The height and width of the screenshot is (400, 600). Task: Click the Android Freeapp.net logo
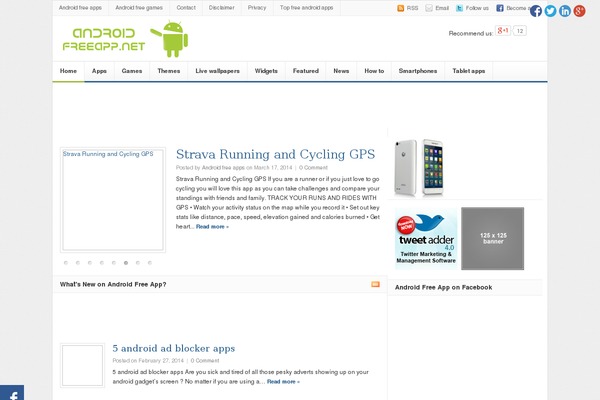click(x=125, y=40)
